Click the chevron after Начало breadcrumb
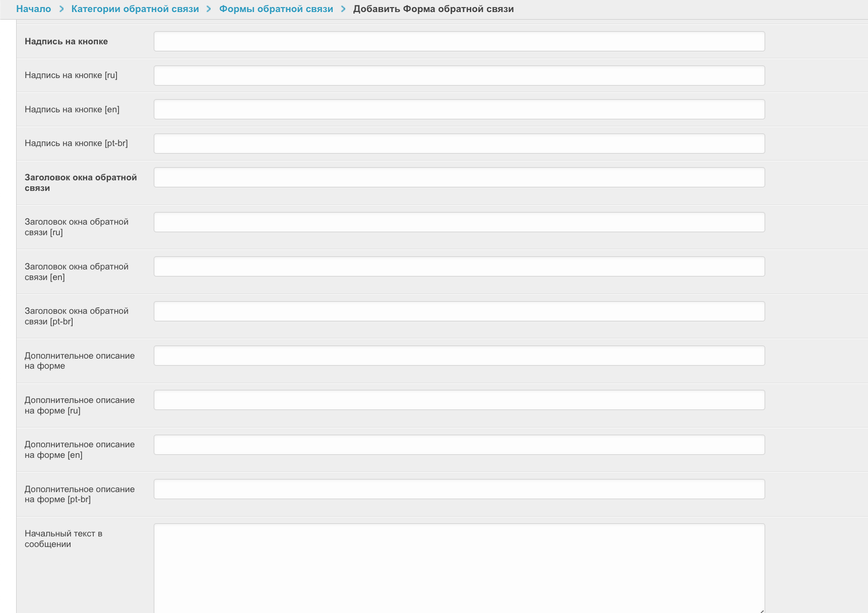Viewport: 868px width, 613px height. (x=61, y=9)
